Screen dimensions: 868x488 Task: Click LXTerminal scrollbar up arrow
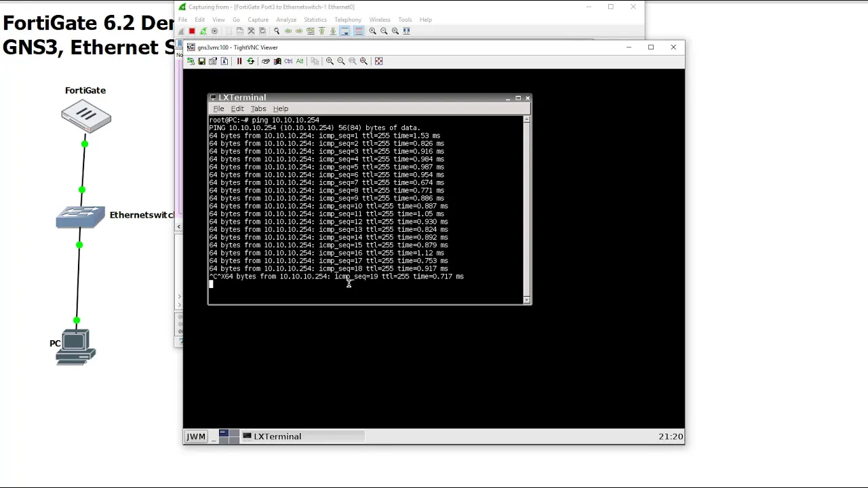527,119
